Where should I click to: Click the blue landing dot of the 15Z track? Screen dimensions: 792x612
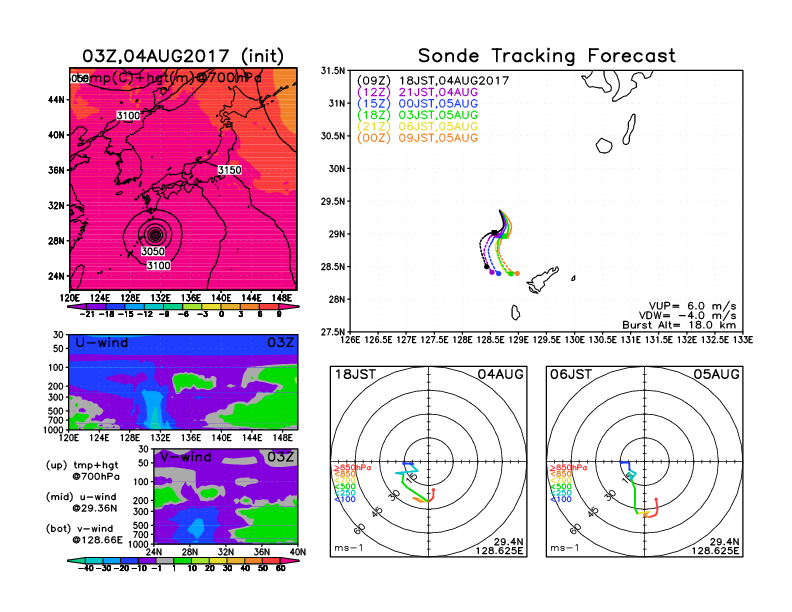pos(499,274)
